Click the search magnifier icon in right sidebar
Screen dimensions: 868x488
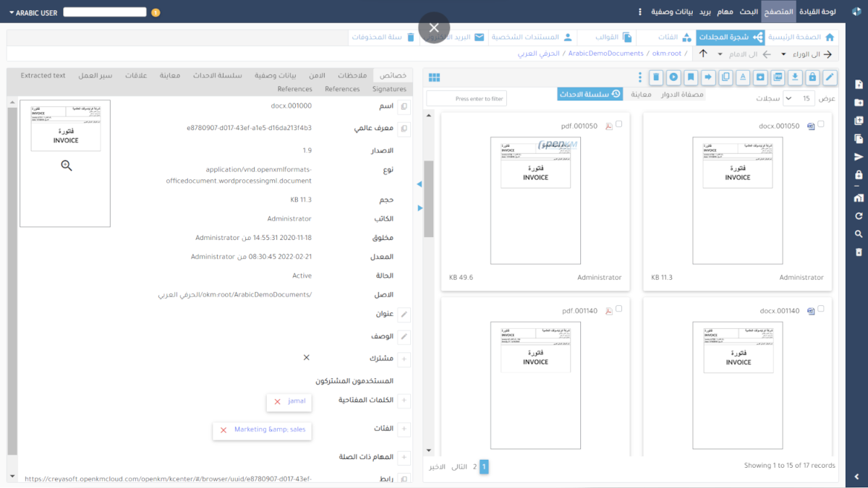coord(859,234)
